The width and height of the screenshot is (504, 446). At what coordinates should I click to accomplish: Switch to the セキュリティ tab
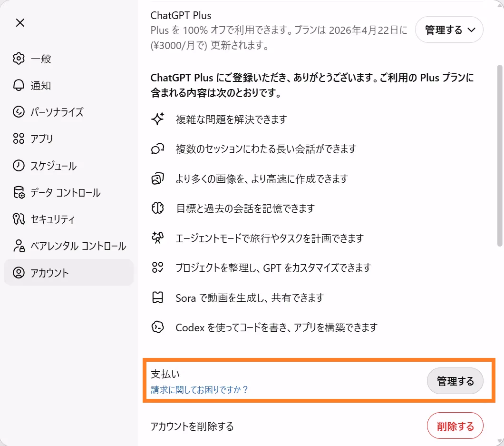(x=53, y=219)
